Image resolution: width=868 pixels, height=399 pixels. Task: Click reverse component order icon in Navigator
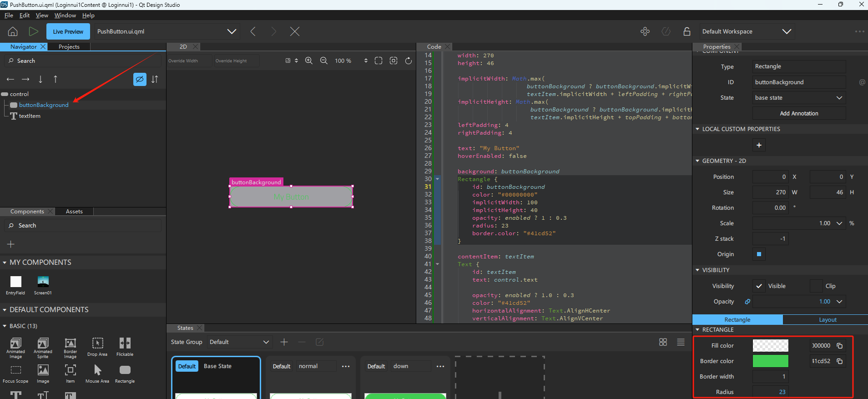point(155,79)
